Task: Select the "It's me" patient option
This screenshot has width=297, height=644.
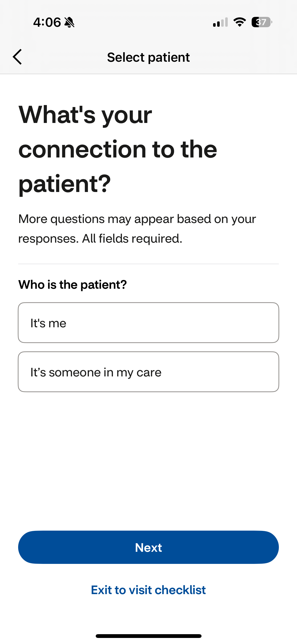Action: pyautogui.click(x=148, y=323)
